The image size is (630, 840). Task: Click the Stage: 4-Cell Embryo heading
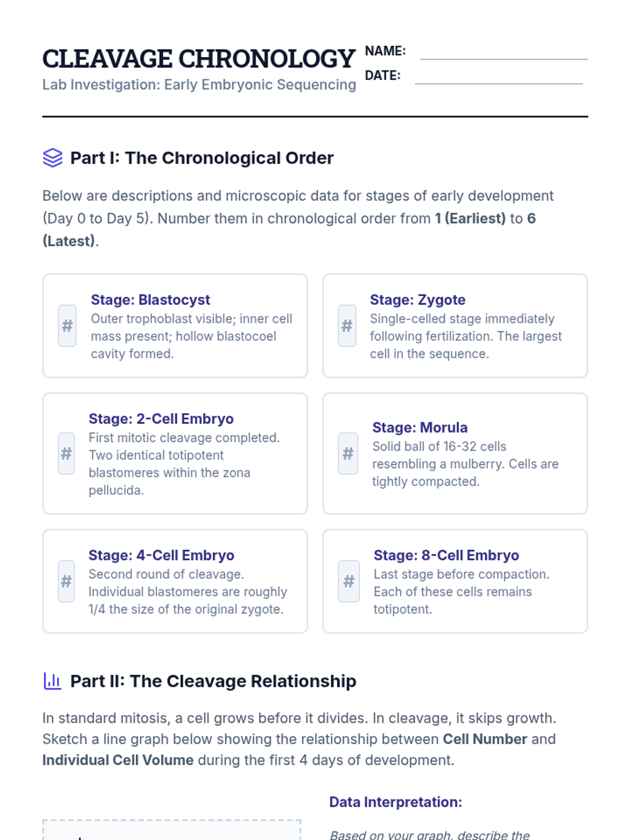(x=161, y=555)
